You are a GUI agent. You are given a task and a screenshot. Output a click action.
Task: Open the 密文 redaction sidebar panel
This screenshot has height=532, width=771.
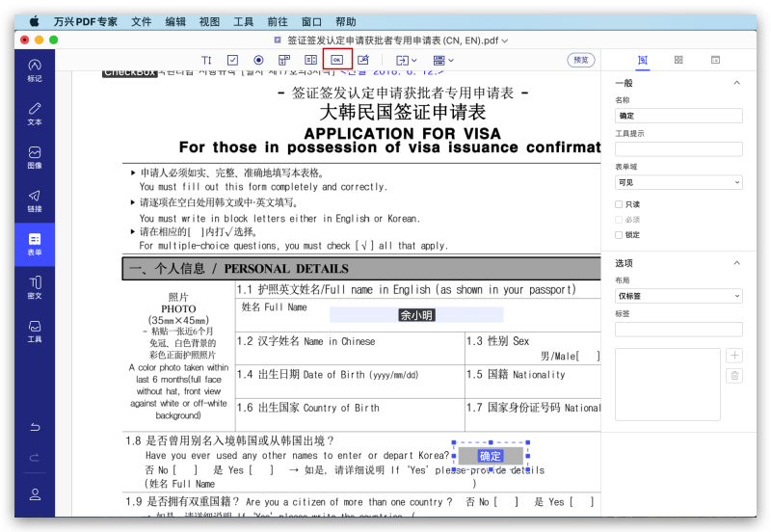coord(35,287)
